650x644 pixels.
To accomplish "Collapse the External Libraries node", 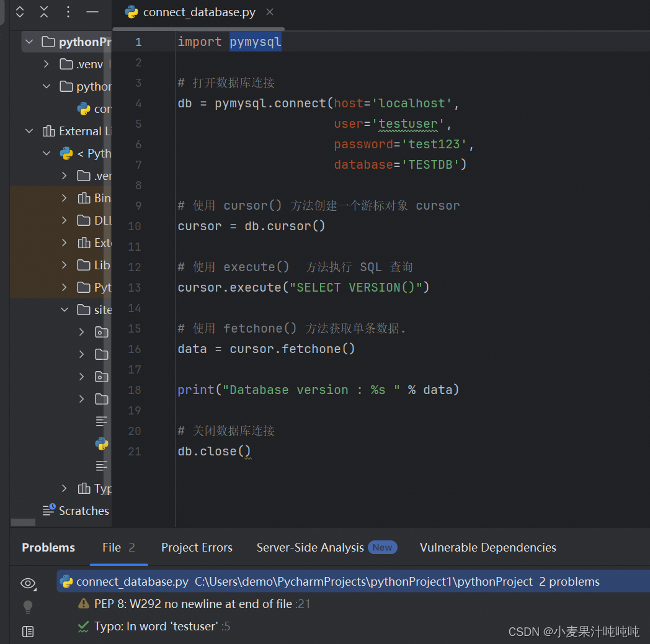I will point(29,131).
